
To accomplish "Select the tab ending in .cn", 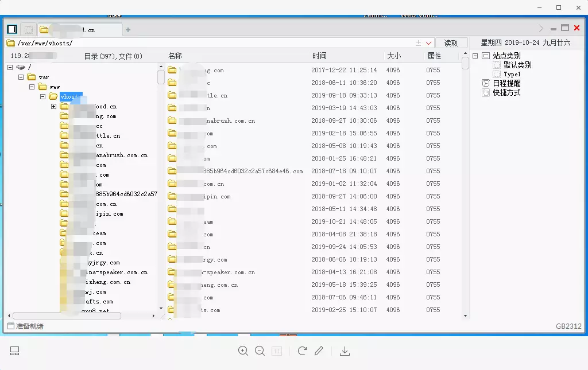I will [x=80, y=30].
